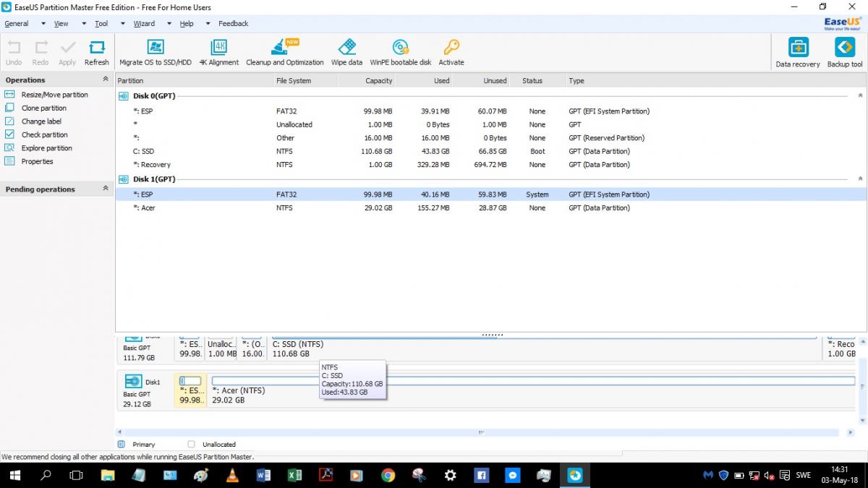Select Disk 0 '*: ESP' row with 39.91 MB used
The width and height of the screenshot is (868, 488).
click(x=490, y=111)
